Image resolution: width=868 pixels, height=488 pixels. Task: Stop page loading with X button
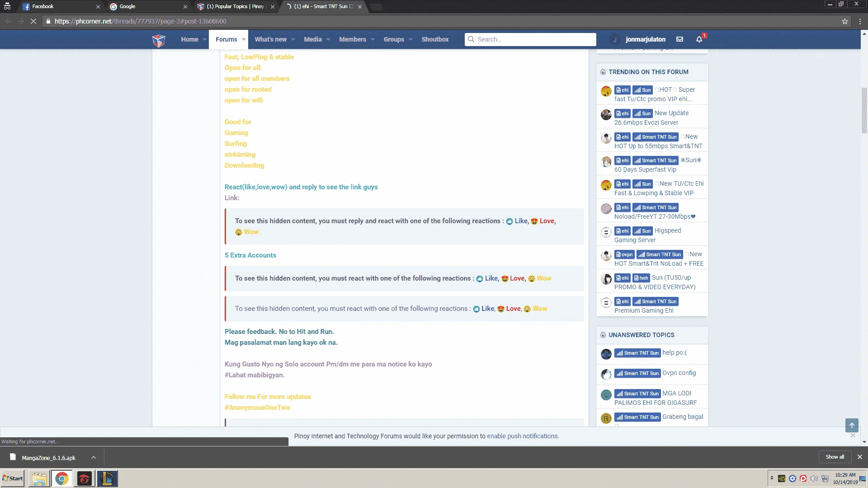[33, 21]
